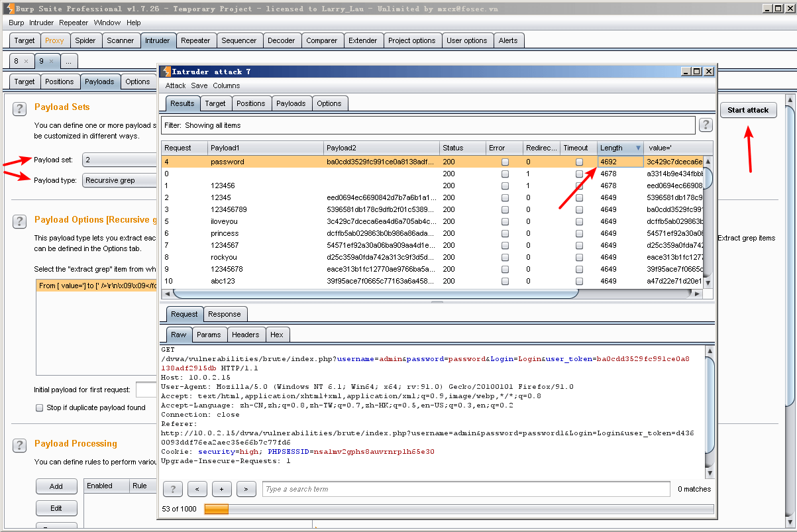Toggle Error checkbox for 123456 row

point(505,186)
